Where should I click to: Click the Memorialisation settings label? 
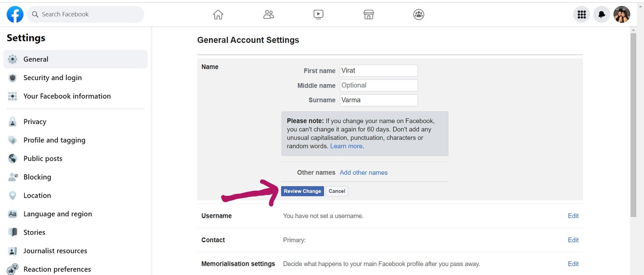(x=238, y=264)
